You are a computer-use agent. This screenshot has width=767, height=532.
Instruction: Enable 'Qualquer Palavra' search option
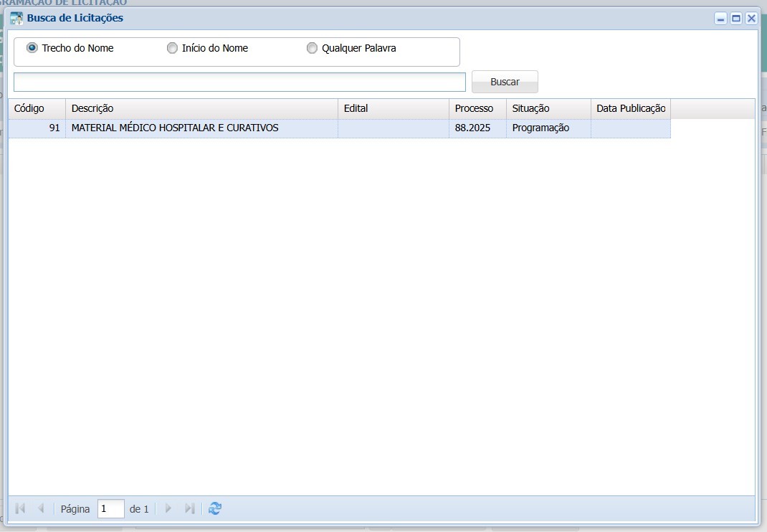pyautogui.click(x=312, y=48)
